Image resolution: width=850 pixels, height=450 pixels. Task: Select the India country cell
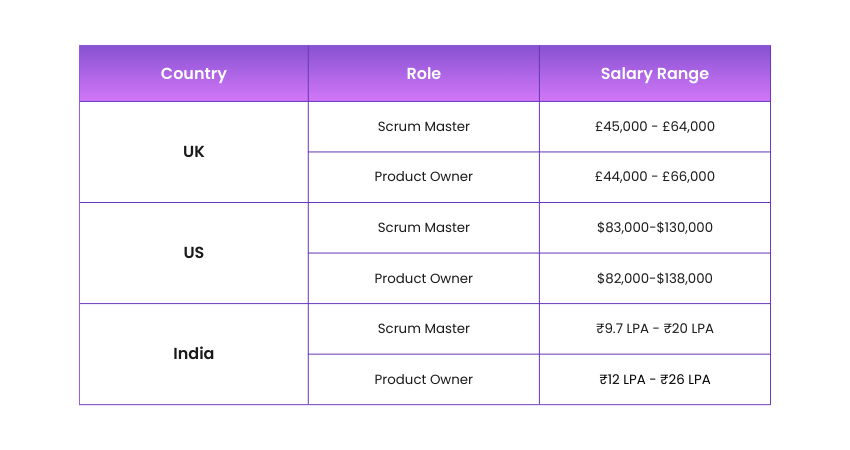point(193,354)
